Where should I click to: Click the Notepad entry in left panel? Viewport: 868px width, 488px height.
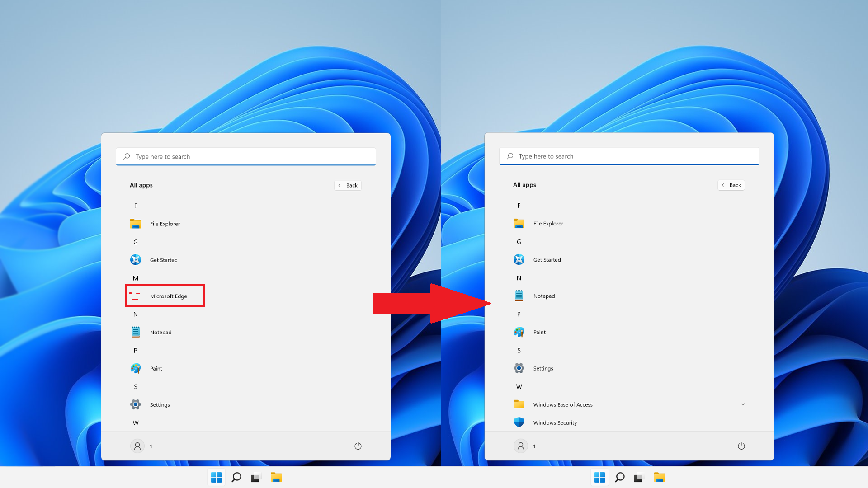point(160,332)
